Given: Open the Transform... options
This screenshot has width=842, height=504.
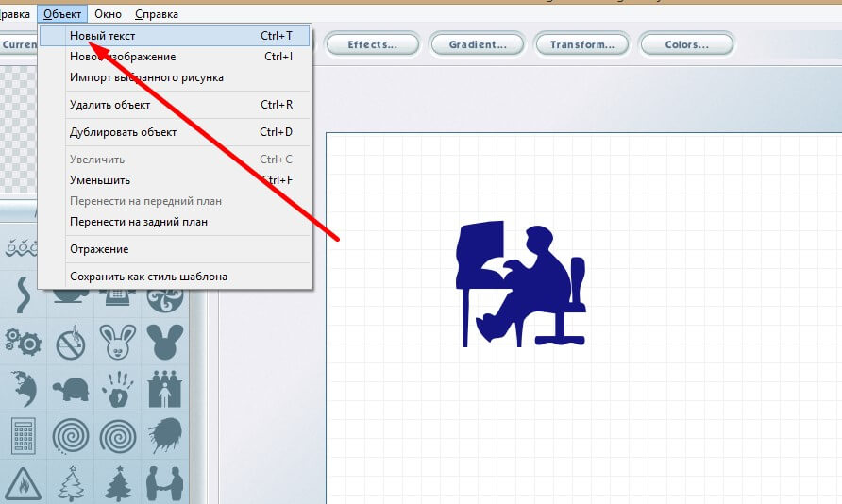Looking at the screenshot, I should [x=582, y=44].
